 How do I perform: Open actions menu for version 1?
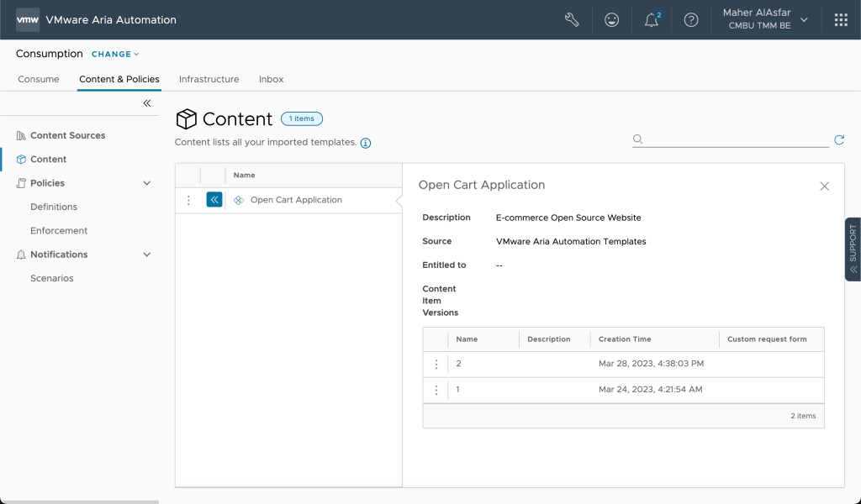tap(436, 390)
